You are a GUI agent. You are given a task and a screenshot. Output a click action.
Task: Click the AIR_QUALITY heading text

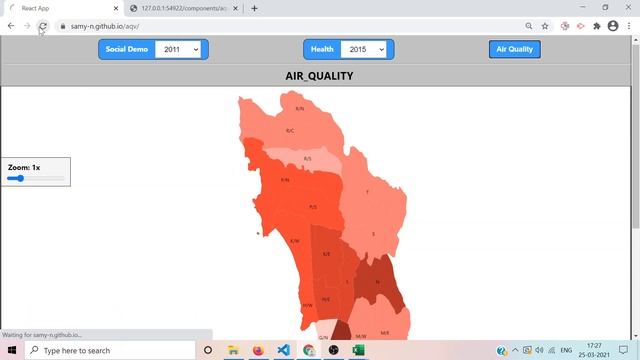(319, 76)
